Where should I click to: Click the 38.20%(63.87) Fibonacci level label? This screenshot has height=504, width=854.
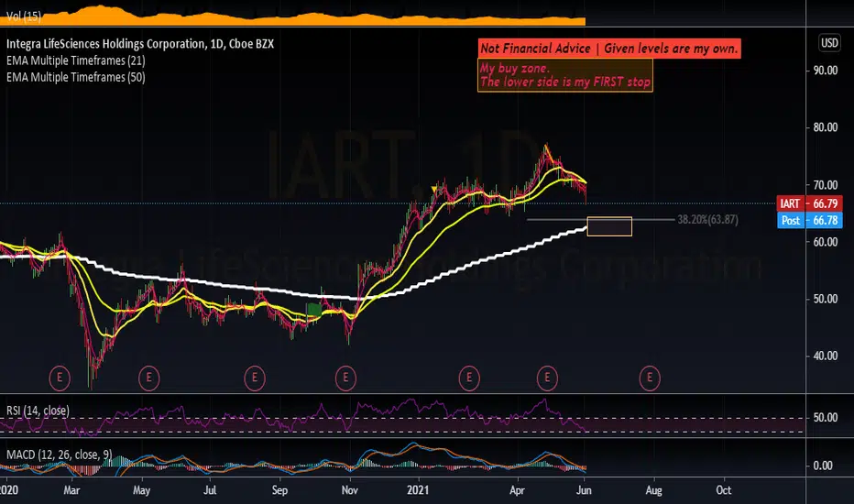coord(708,220)
